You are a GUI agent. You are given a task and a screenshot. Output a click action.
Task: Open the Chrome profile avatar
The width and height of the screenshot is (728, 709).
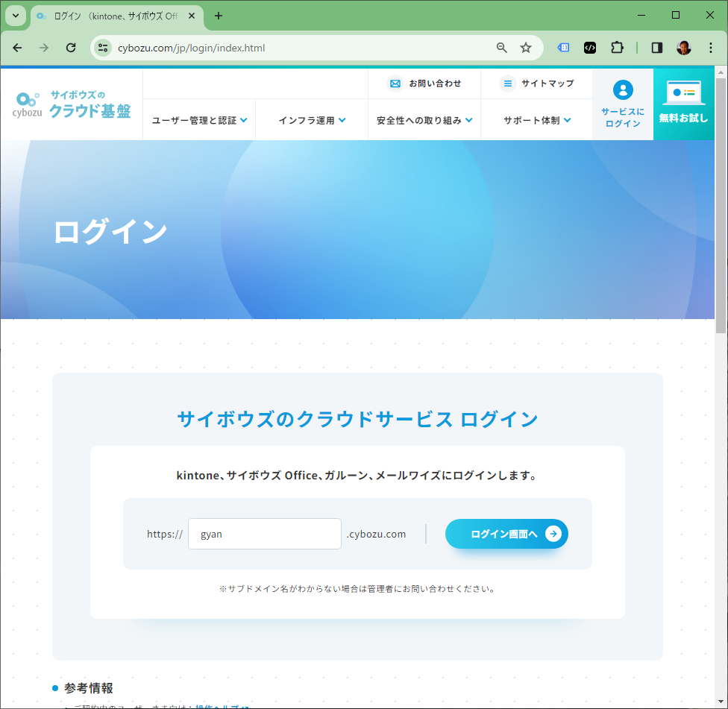pyautogui.click(x=683, y=48)
